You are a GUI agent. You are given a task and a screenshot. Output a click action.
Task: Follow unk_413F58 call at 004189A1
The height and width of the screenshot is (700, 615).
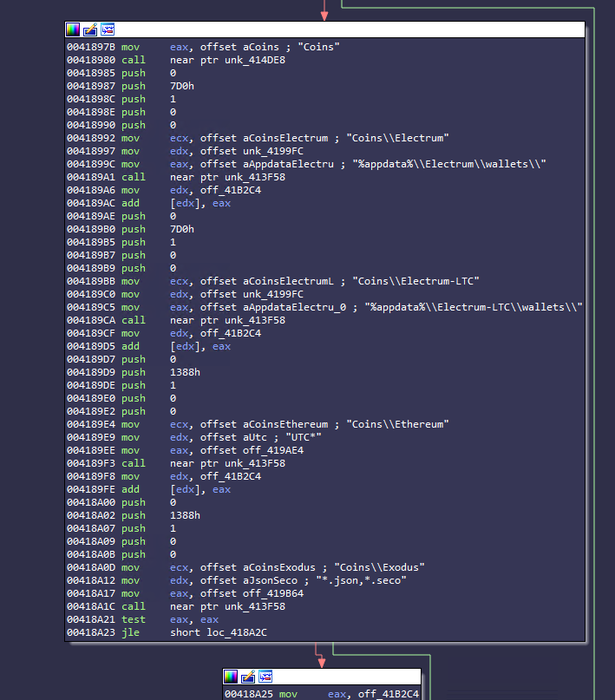[255, 177]
